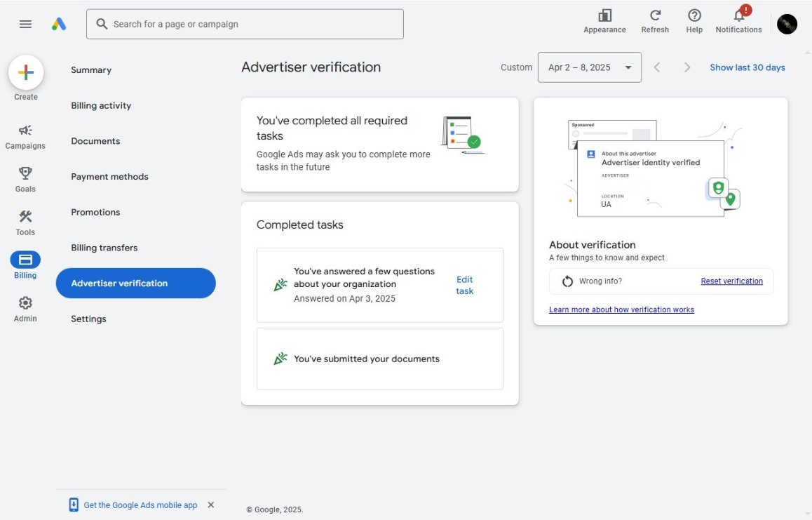Open the Promotions page
The image size is (812, 520).
click(95, 212)
